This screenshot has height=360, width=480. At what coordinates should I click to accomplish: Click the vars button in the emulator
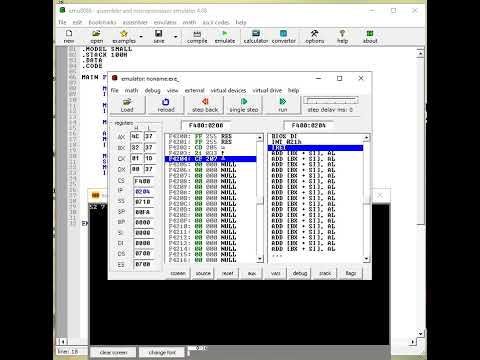tap(275, 273)
